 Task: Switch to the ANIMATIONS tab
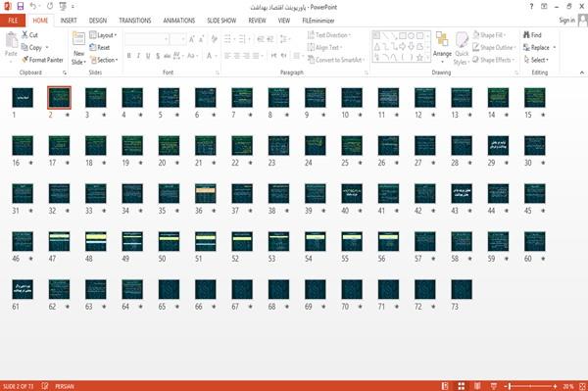coord(179,21)
